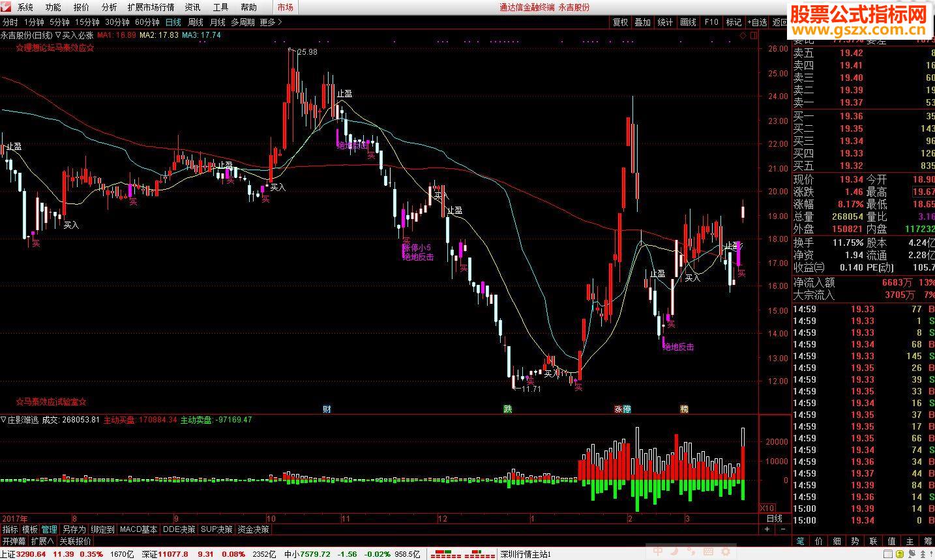Select the 月线 monthly period tab

(217, 22)
